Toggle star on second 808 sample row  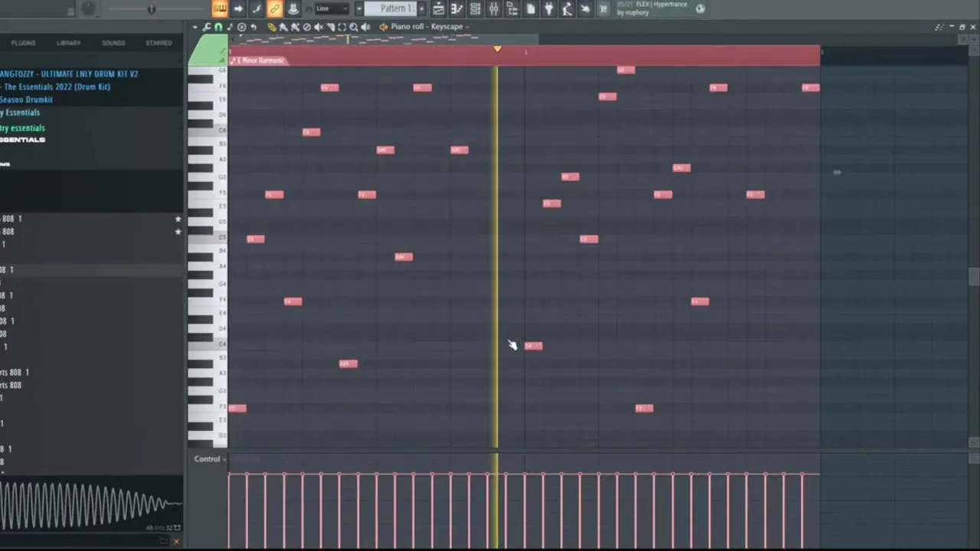pyautogui.click(x=178, y=231)
